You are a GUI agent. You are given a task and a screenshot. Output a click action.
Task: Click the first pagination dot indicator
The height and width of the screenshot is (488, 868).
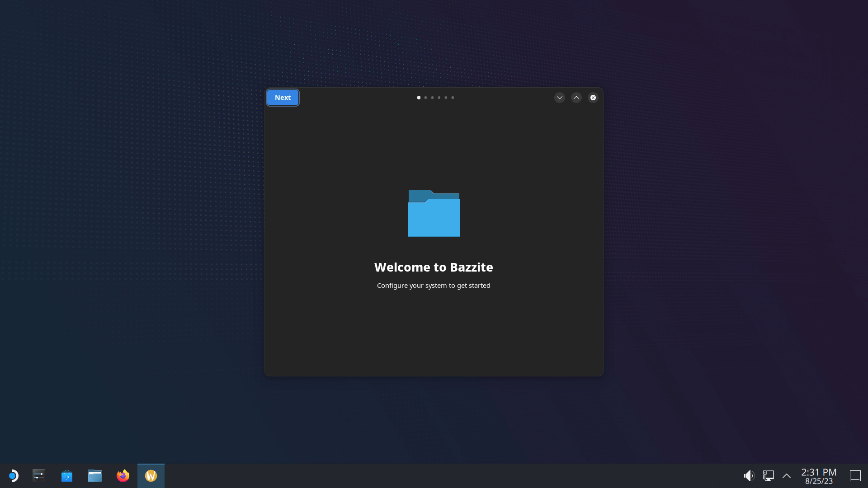pos(418,98)
